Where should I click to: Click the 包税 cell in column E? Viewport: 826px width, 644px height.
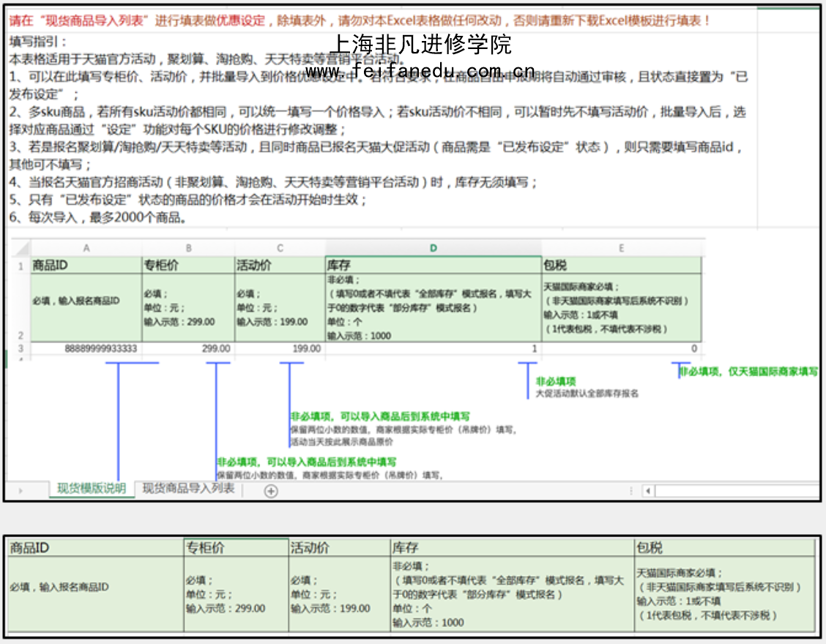point(622,266)
